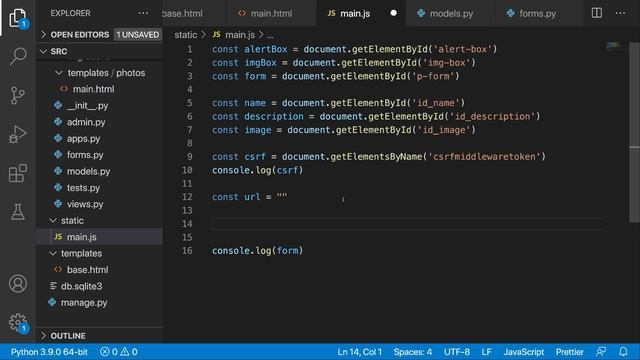This screenshot has height=360, width=640.
Task: Click Prettier in status bar
Action: coord(569,351)
